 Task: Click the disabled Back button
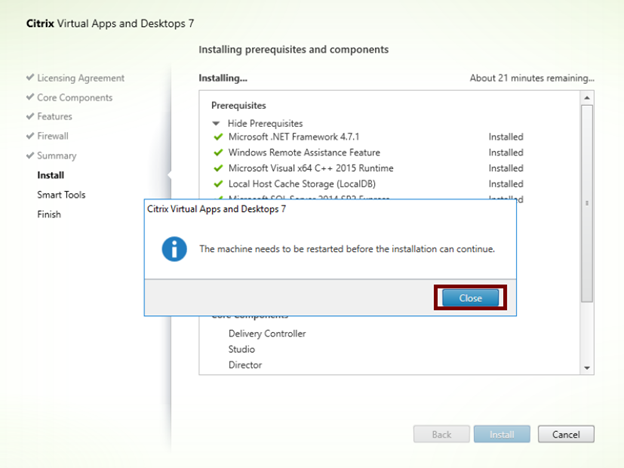click(x=441, y=434)
